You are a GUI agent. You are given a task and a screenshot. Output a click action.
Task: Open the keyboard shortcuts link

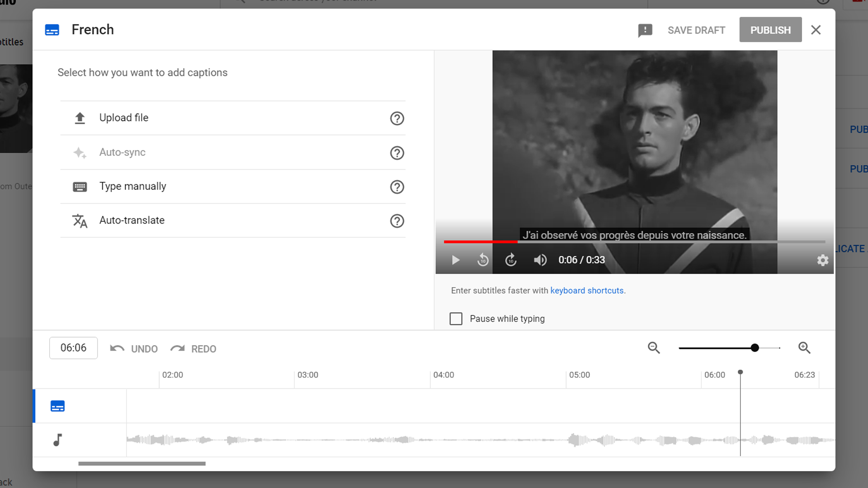tap(587, 291)
